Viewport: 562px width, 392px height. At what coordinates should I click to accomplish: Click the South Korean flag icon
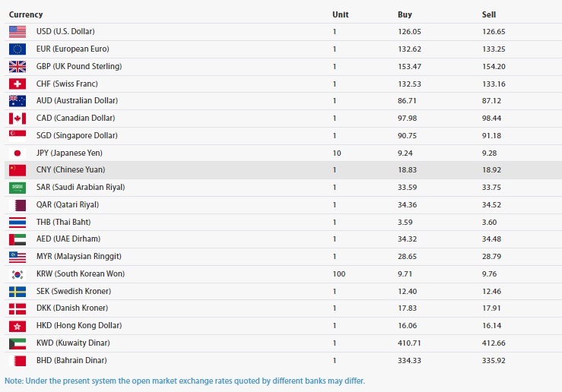point(17,274)
